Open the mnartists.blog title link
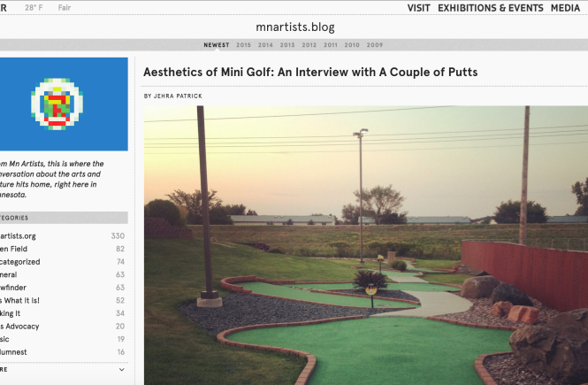 (x=293, y=27)
